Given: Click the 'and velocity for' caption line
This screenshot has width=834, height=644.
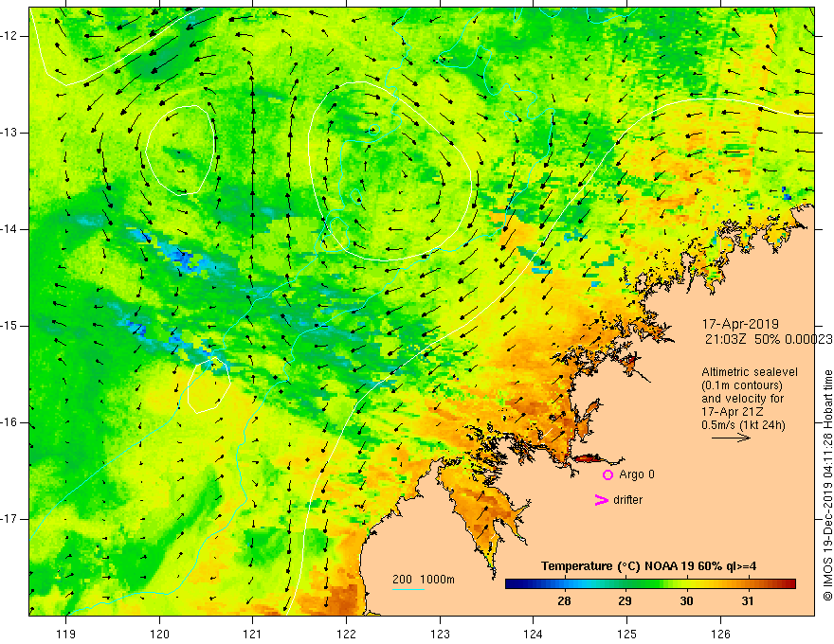Looking at the screenshot, I should pos(742,399).
